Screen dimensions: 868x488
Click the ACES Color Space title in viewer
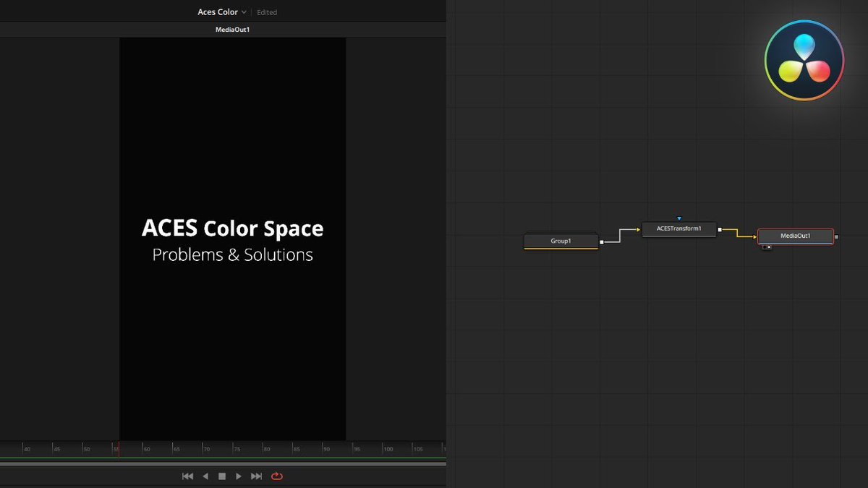233,228
